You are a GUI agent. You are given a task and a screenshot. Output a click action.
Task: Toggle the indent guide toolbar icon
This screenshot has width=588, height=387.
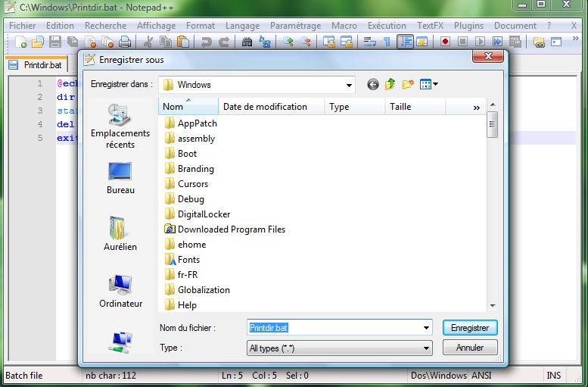pyautogui.click(x=405, y=42)
